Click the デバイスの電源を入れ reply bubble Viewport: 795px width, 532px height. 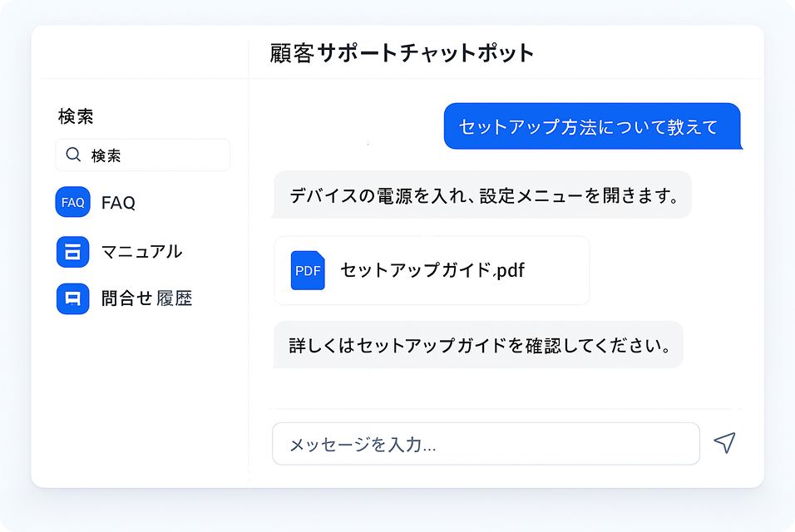[x=482, y=195]
